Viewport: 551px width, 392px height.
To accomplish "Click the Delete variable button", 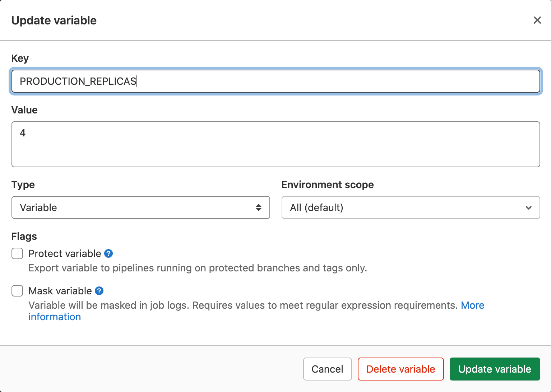I will coord(400,369).
